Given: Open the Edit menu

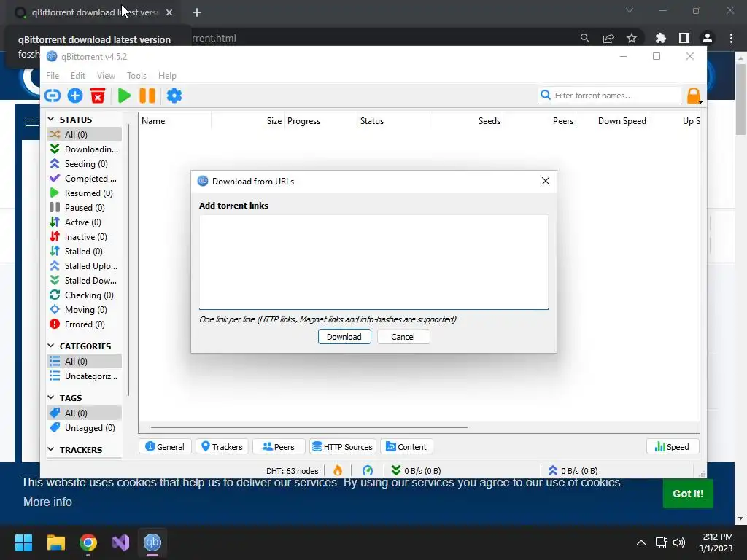Looking at the screenshot, I should [x=77, y=76].
